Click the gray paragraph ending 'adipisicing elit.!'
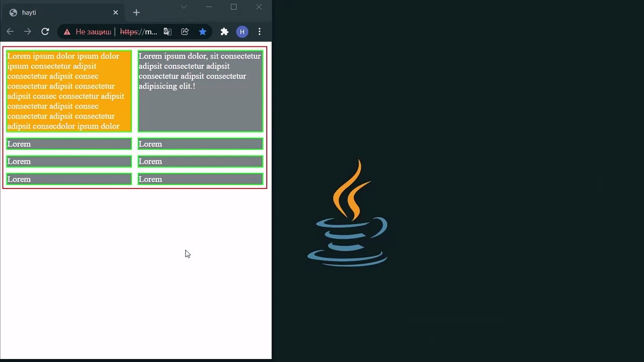 pos(200,91)
